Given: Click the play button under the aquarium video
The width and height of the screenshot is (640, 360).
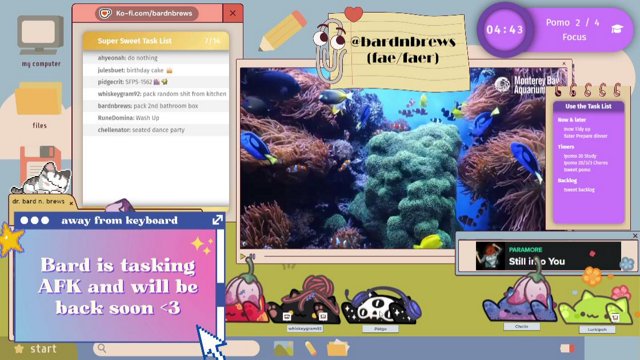Looking at the screenshot, I should (242, 256).
